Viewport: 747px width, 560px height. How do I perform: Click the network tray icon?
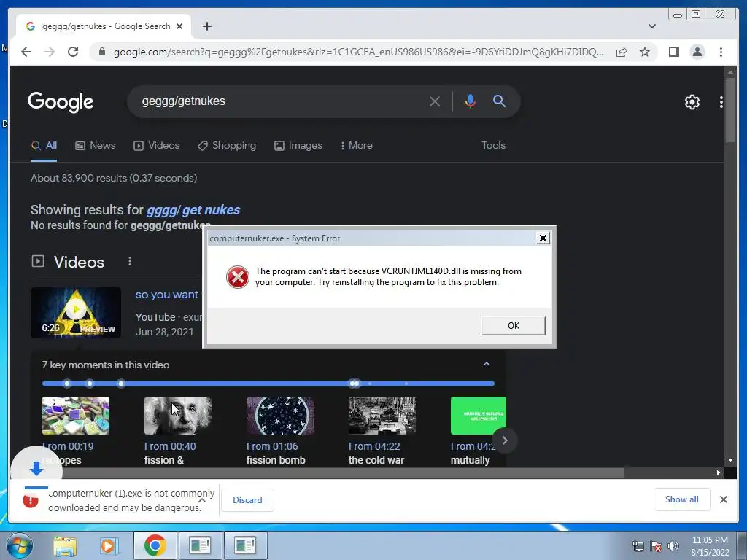tap(638, 546)
